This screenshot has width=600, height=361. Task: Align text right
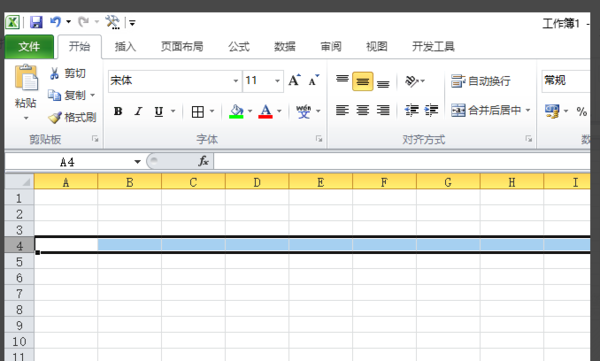point(383,111)
